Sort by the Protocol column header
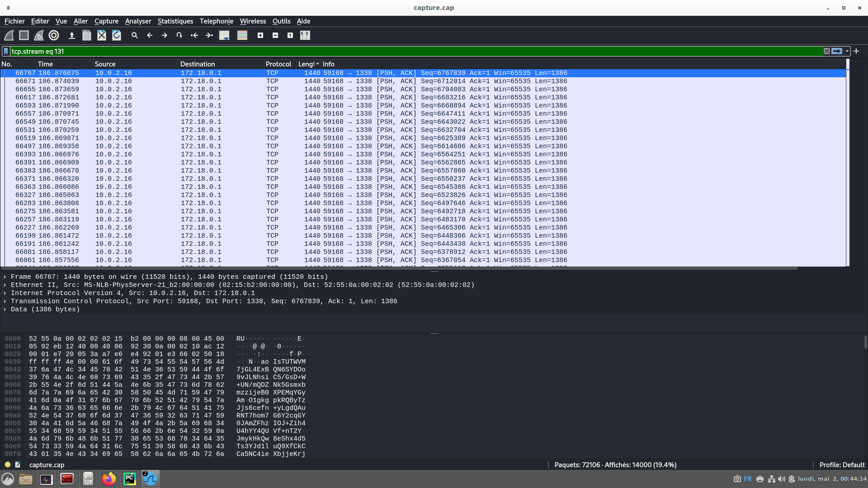Screen dimensions: 868x488 point(280,64)
